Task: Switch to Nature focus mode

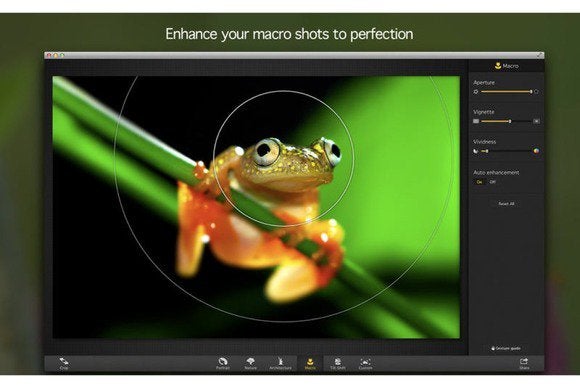Action: tap(250, 363)
